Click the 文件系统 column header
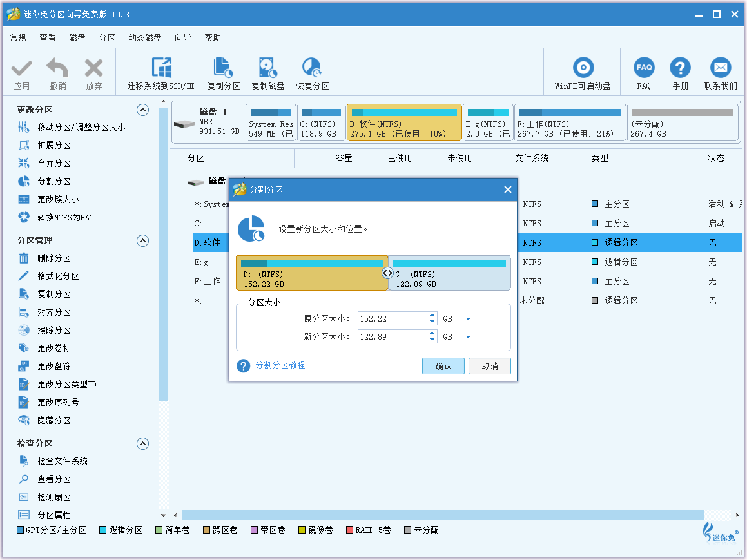The image size is (747, 560). [532, 158]
